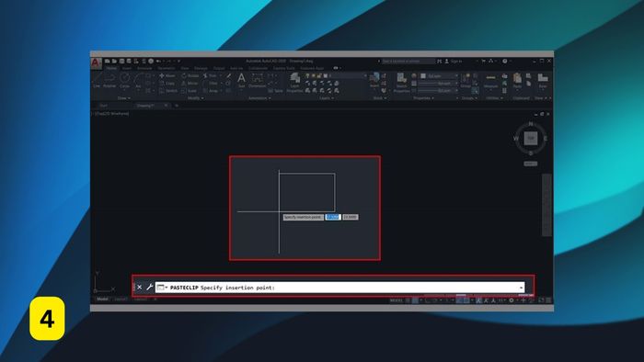The height and width of the screenshot is (362, 644).
Task: Click the navigation bar on right edge
Action: click(x=546, y=205)
